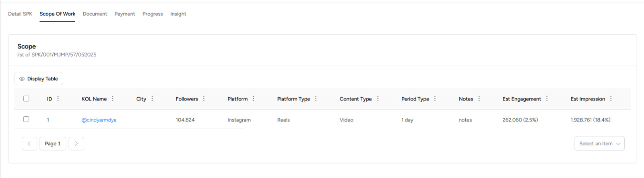Go to the next page arrow
This screenshot has height=178, width=644.
click(76, 144)
